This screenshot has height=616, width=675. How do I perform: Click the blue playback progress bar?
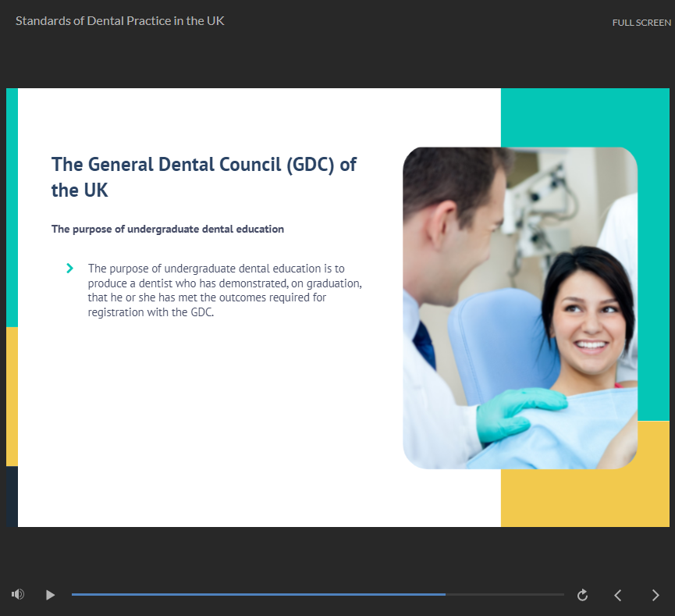coord(258,594)
